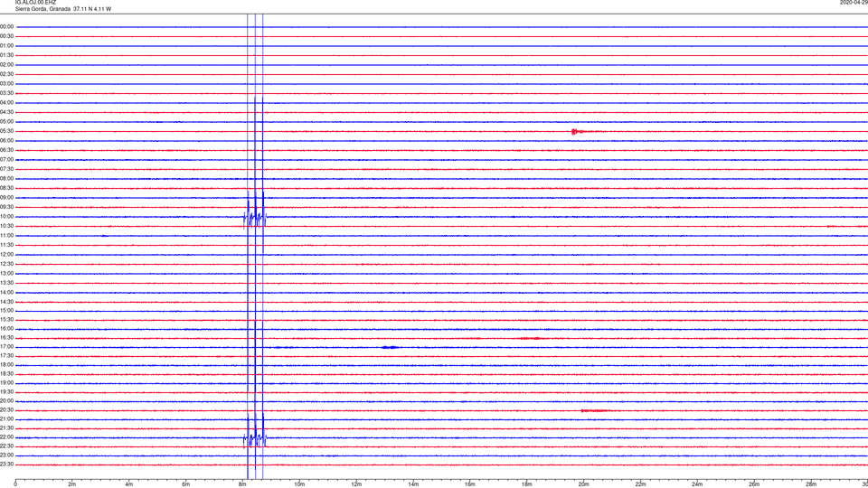
Task: Click the blue seismic burst on the 17:00 trace
Action: point(390,347)
